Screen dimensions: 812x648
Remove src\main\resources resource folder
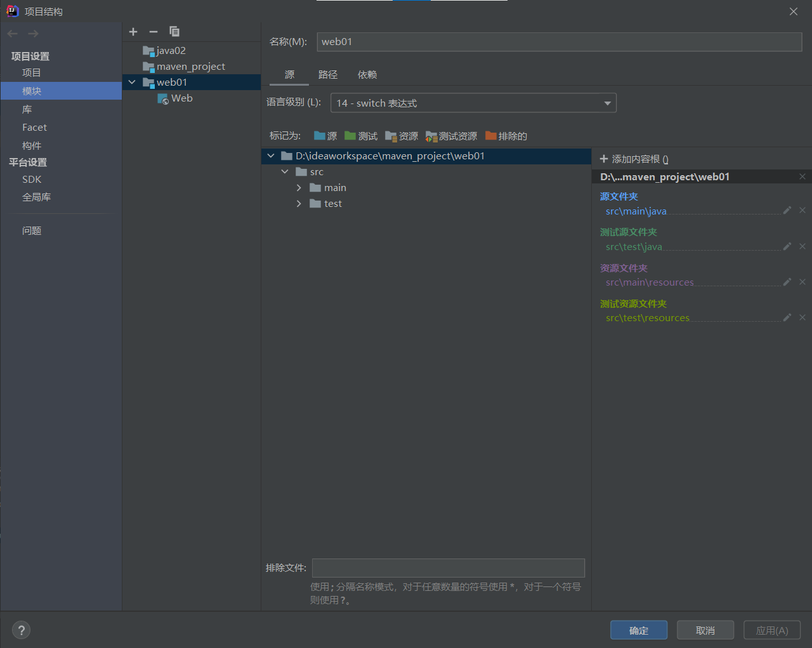coord(802,282)
